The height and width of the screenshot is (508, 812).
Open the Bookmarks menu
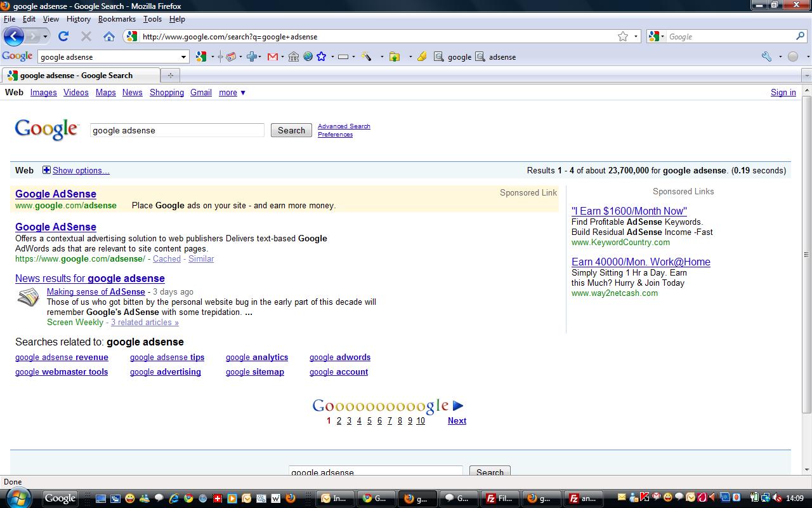tap(117, 19)
